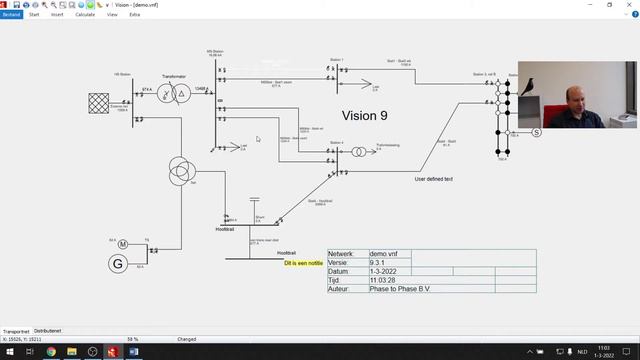Screen dimensions: 640x360
Task: Click the date '1-3-2022' cell
Action: (x=390, y=271)
